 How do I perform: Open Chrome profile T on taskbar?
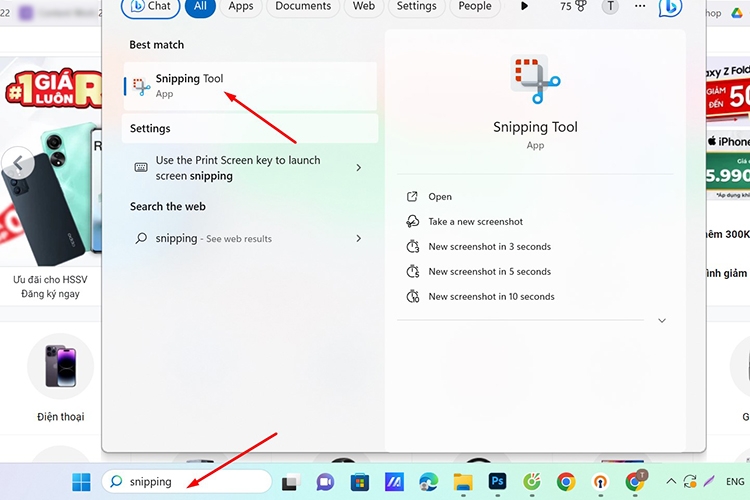coord(635,481)
